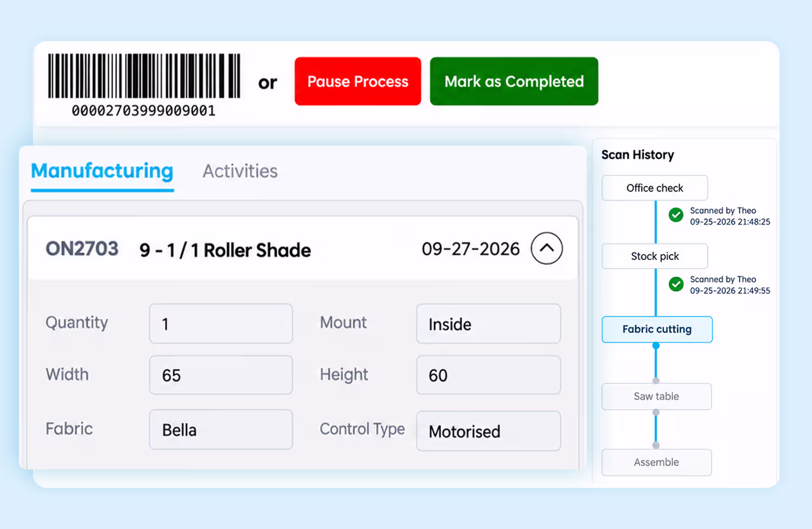Click the date 09-27-2026
Viewport: 812px width, 529px height.
470,249
